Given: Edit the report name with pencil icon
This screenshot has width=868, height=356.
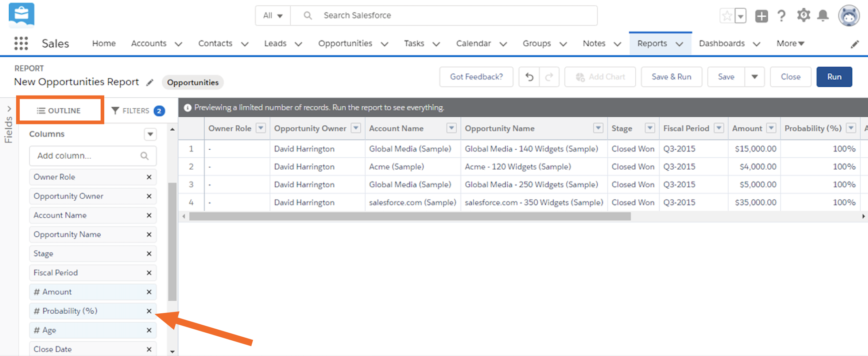Looking at the screenshot, I should tap(150, 82).
